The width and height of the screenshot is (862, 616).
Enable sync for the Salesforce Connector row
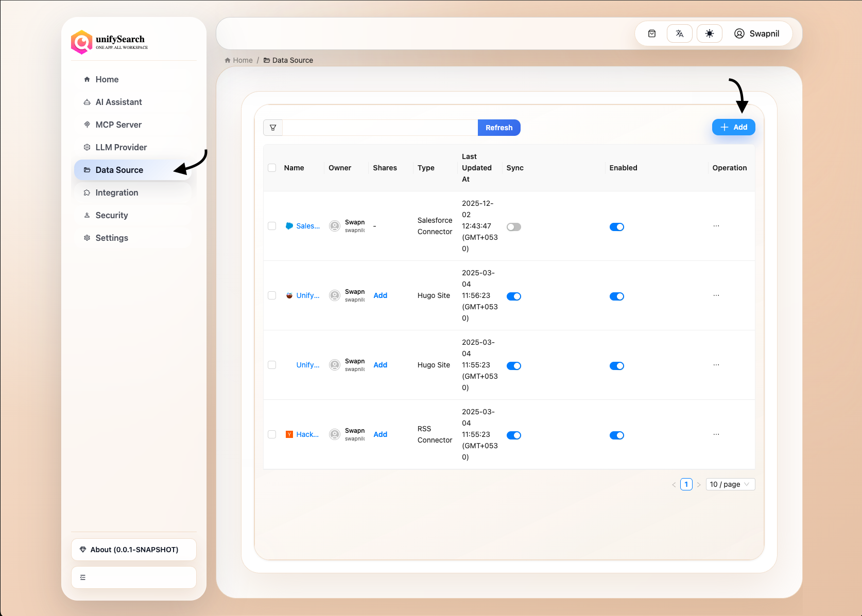pos(513,226)
